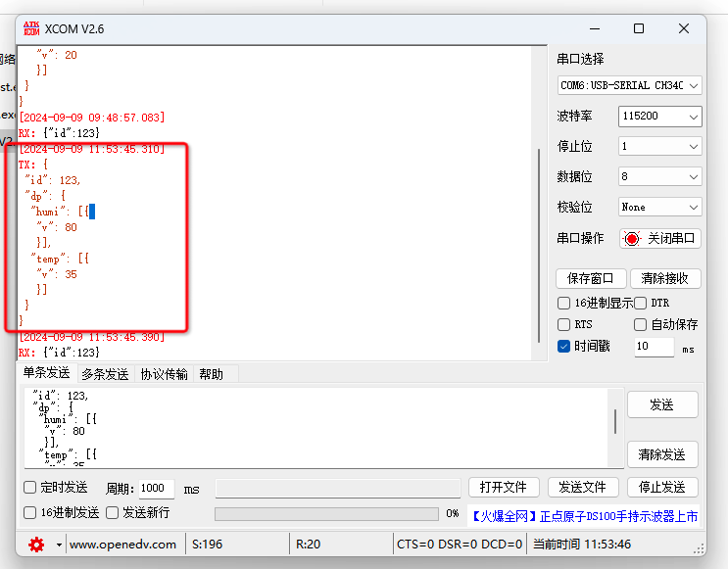Click the red settings gear icon
The height and width of the screenshot is (569, 728).
point(36,545)
